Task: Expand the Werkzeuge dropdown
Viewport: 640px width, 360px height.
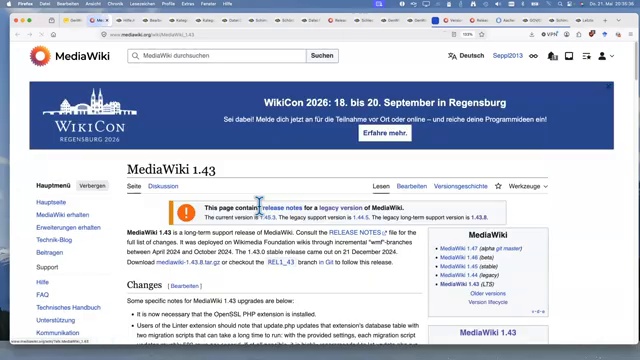Action: (x=528, y=186)
